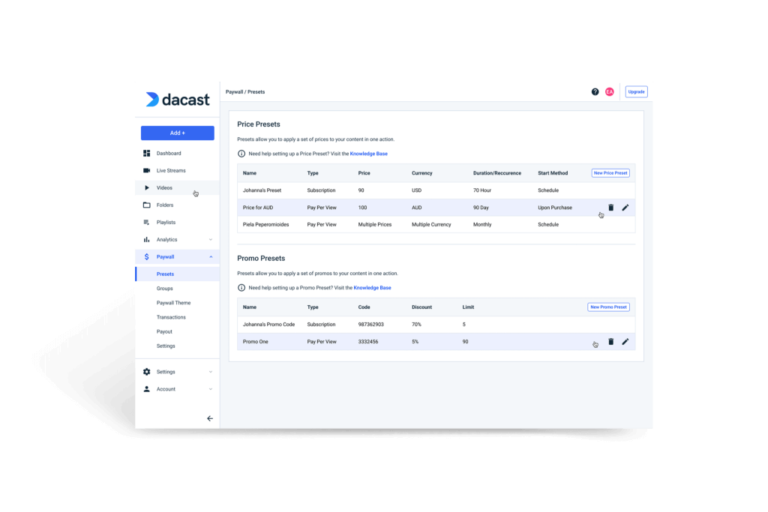Open the Groups paywall submenu item
Screen dimensions: 768x512
[x=165, y=288]
